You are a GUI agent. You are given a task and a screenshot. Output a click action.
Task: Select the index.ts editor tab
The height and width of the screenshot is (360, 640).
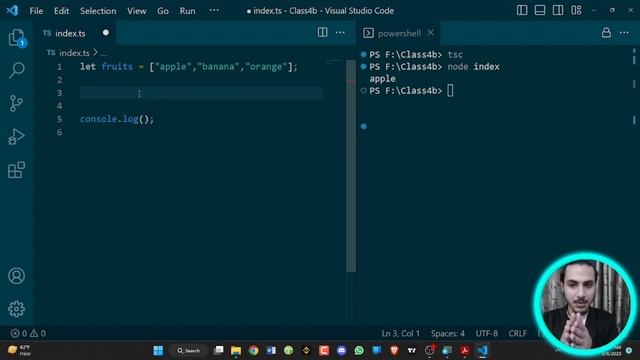[x=75, y=33]
